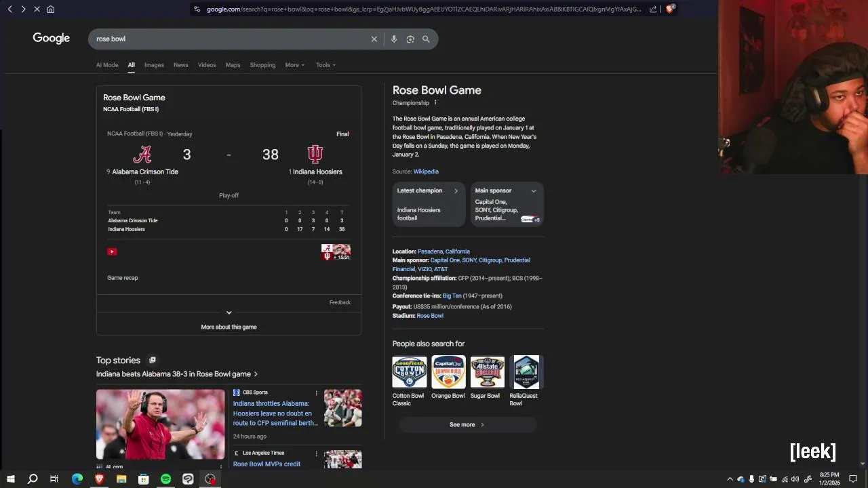Open the ReliaQuest Bowl thumbnail
This screenshot has width=868, height=488.
point(526,372)
